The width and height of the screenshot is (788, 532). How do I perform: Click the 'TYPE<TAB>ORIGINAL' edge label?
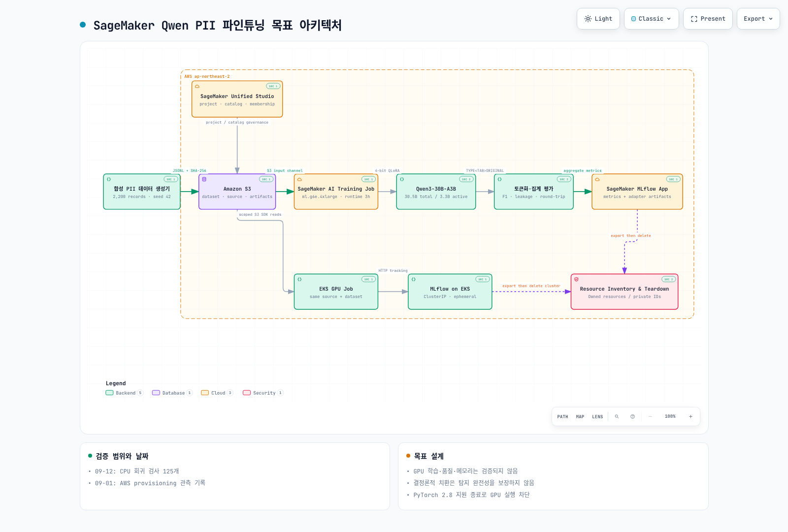[x=485, y=171]
